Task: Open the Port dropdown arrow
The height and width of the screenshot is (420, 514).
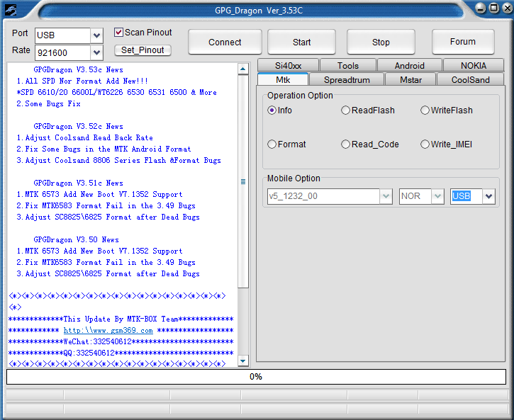Action: 96,35
